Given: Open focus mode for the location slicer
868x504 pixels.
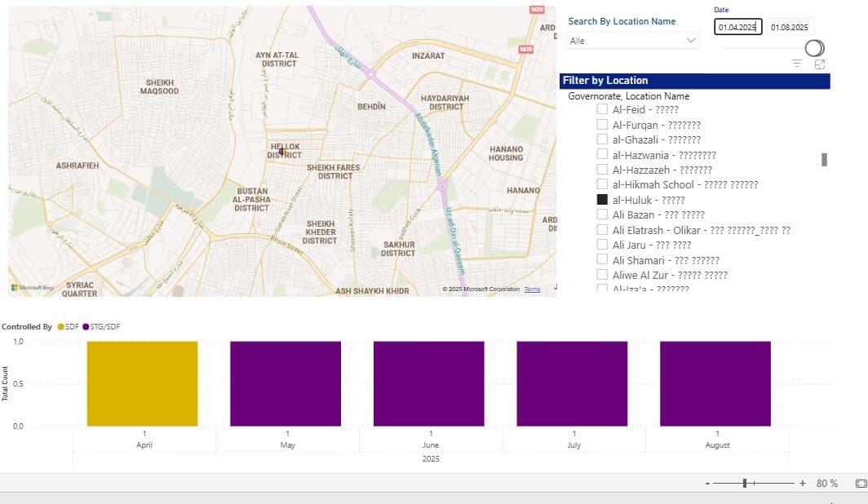Looking at the screenshot, I should [820, 64].
